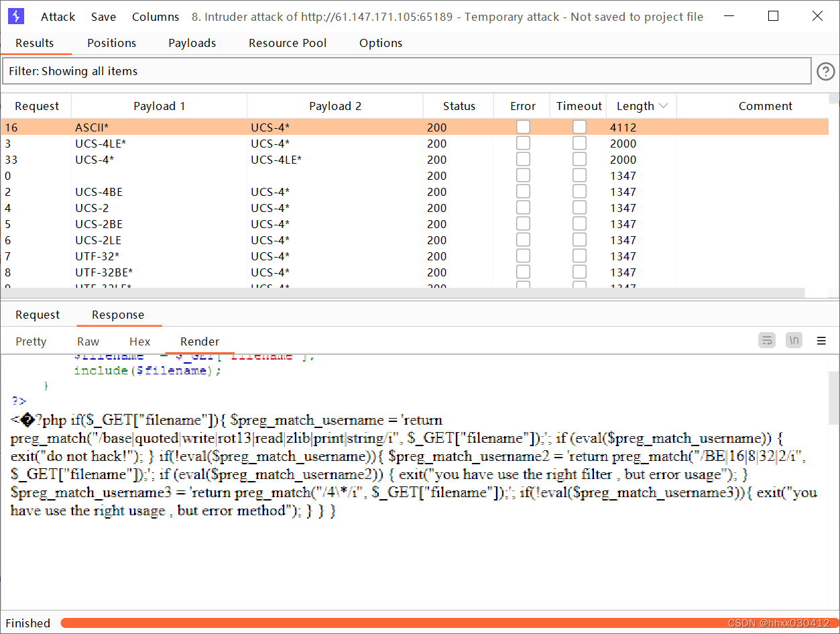Select the UCS-2BE payload cell

tap(160, 223)
